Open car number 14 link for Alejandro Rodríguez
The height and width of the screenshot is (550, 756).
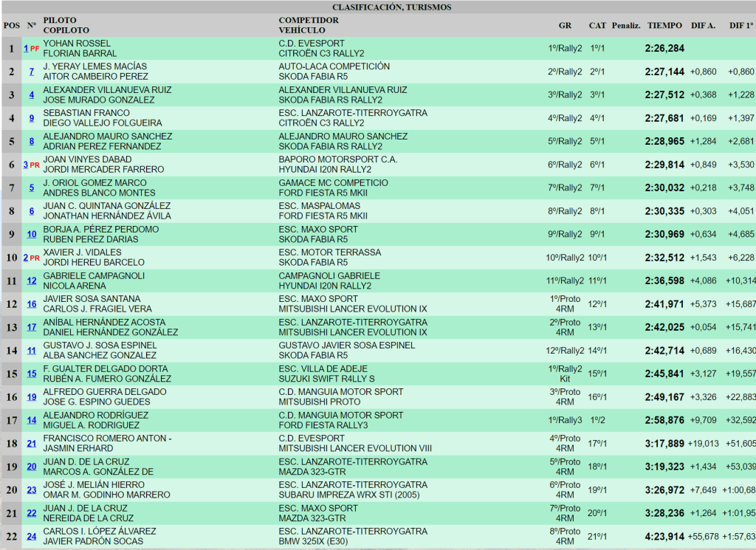(32, 420)
